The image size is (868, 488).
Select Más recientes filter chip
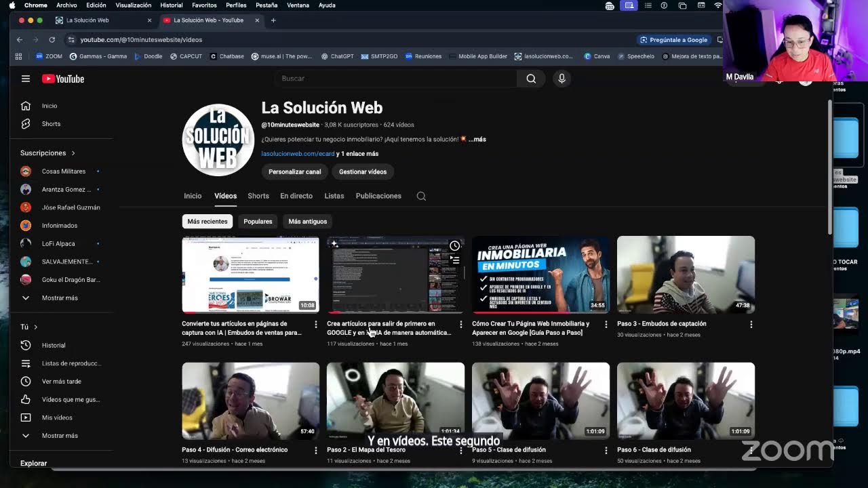click(208, 222)
